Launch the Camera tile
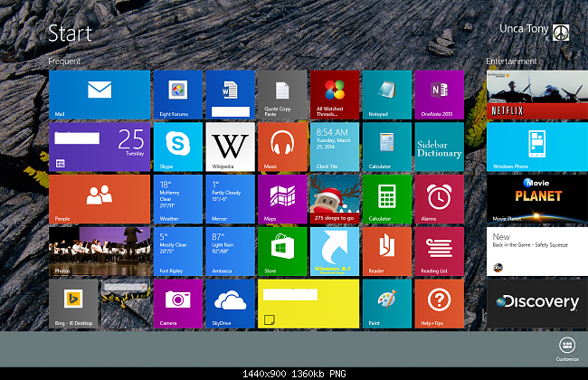This screenshot has width=588, height=380. [178, 303]
